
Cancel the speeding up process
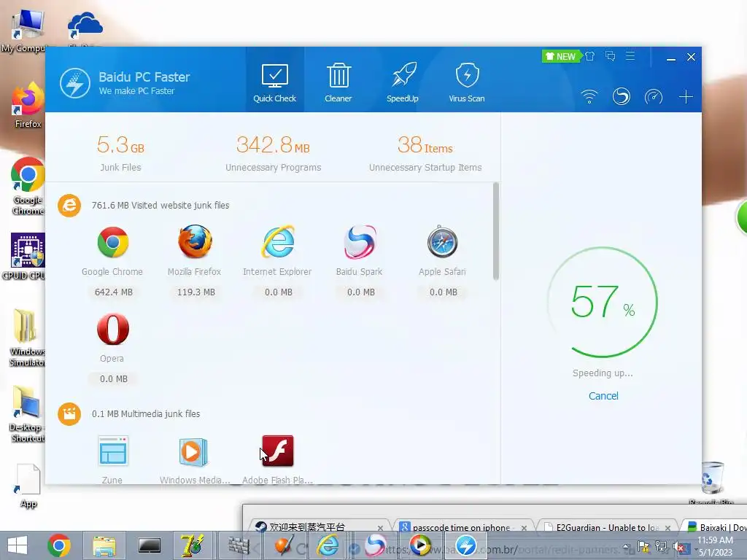(x=603, y=396)
